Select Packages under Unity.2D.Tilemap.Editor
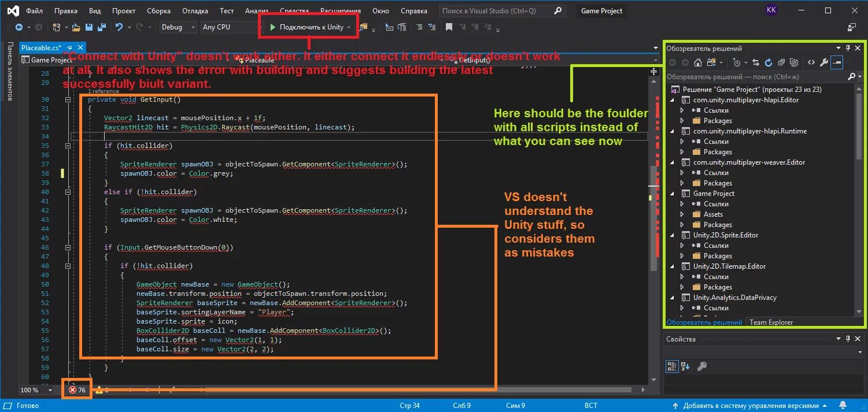This screenshot has width=868, height=412. pyautogui.click(x=718, y=287)
